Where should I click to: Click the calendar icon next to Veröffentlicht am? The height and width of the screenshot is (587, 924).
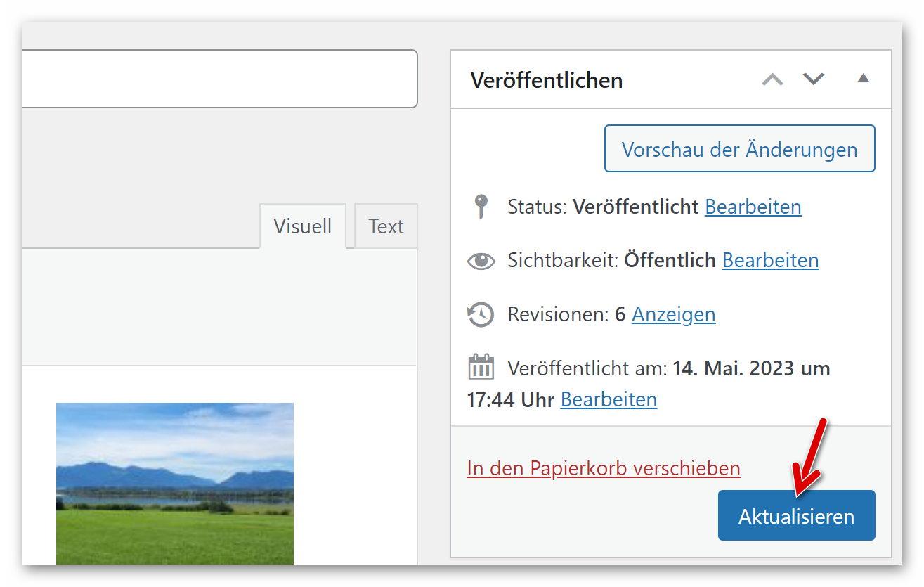coord(481,368)
